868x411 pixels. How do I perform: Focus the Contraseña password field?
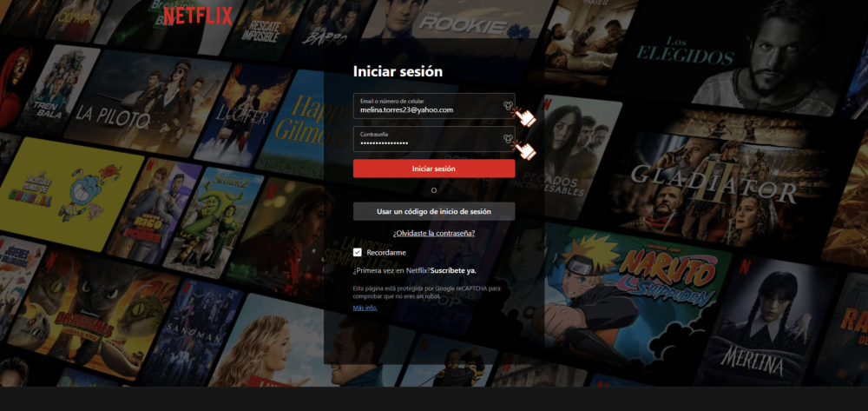[x=434, y=139]
